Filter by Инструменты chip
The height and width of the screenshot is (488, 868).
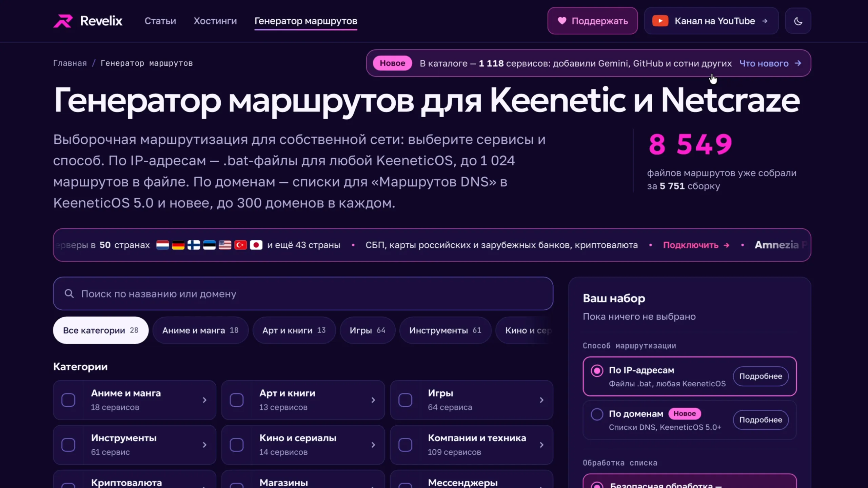tap(445, 330)
